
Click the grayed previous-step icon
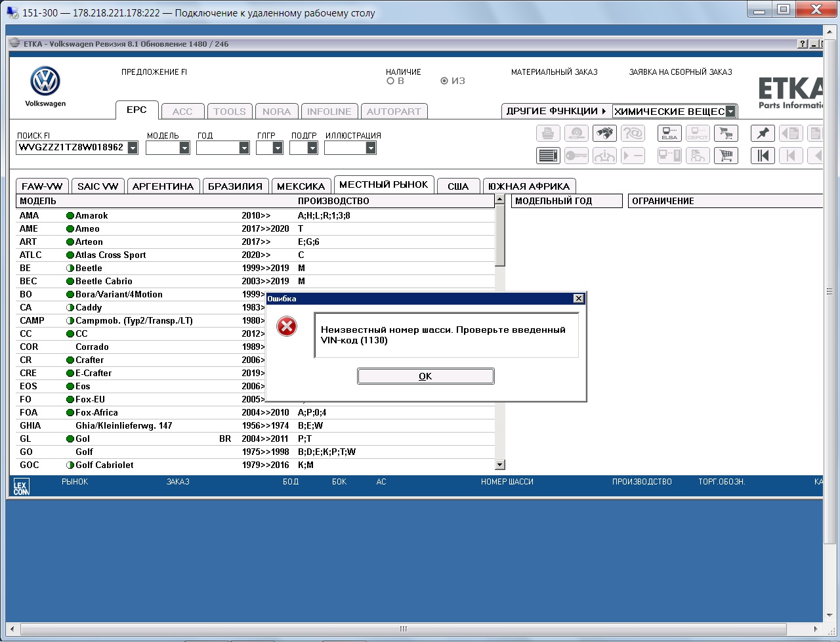click(791, 156)
